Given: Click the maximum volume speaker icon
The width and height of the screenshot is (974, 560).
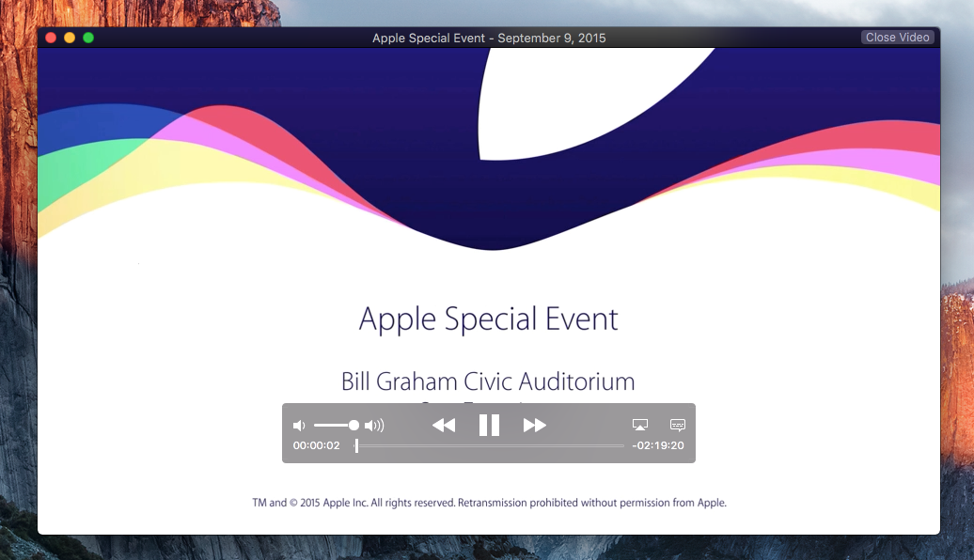Looking at the screenshot, I should point(374,425).
